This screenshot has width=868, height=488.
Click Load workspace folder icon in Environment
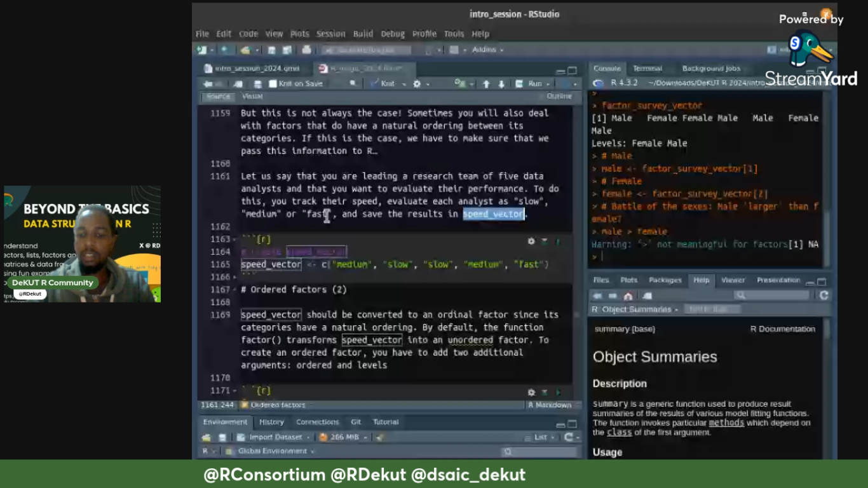(x=207, y=437)
